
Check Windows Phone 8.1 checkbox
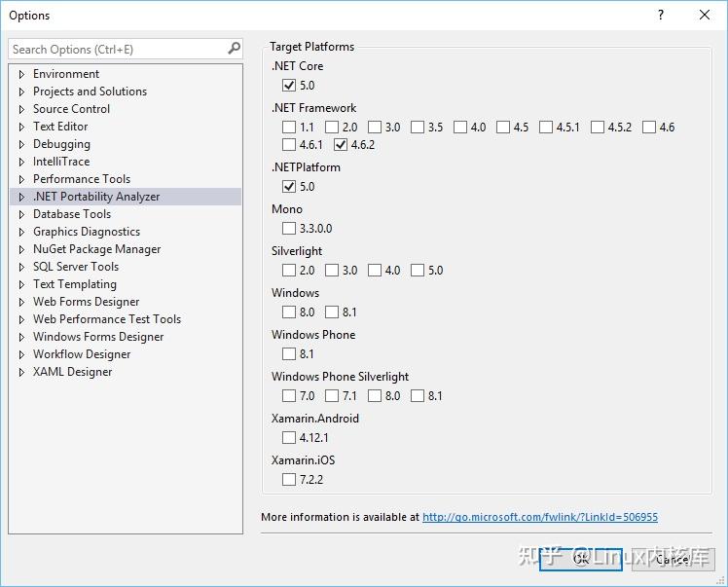click(x=289, y=354)
